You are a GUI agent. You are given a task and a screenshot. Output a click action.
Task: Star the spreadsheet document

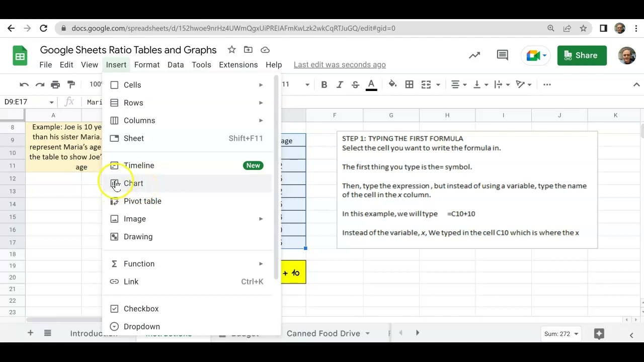(x=231, y=49)
